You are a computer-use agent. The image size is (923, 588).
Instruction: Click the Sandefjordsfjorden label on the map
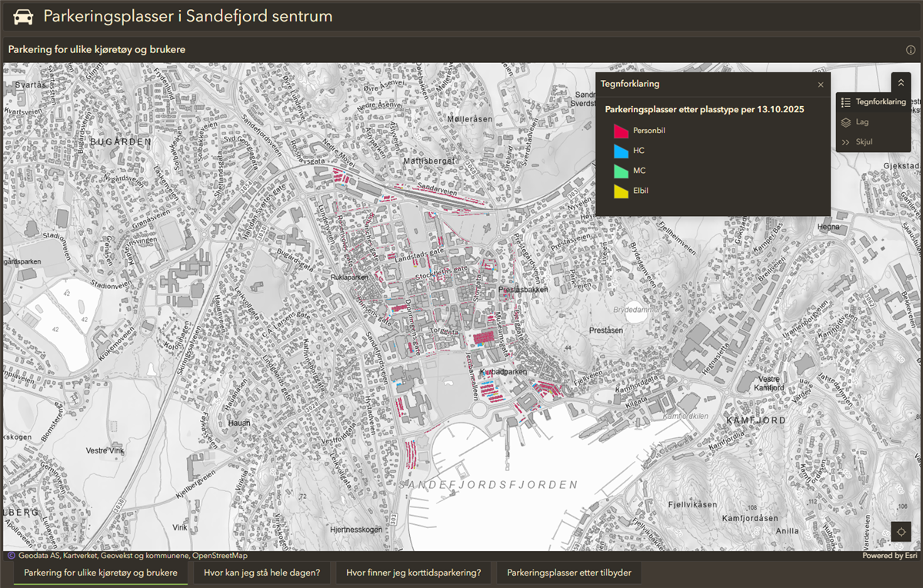(x=488, y=485)
